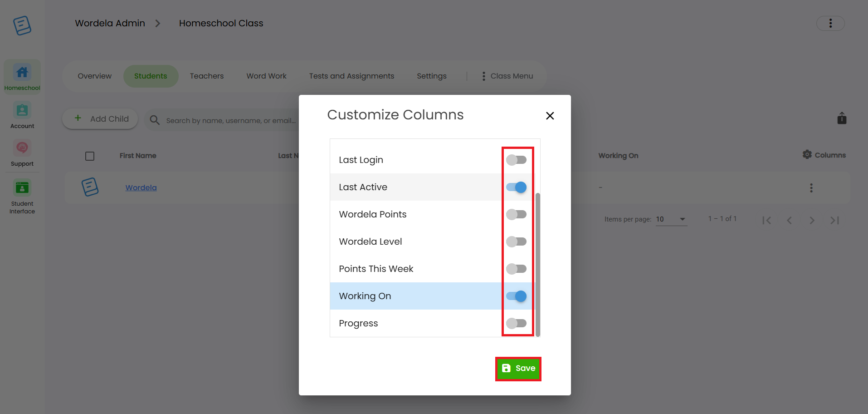
Task: Enable the Wordela Level column toggle
Action: [517, 241]
